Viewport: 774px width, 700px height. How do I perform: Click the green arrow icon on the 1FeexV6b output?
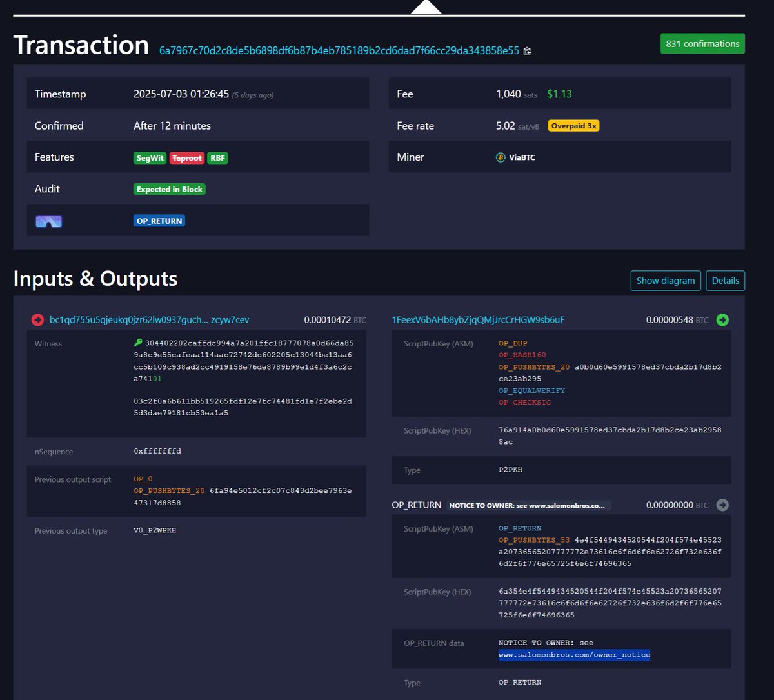(722, 319)
